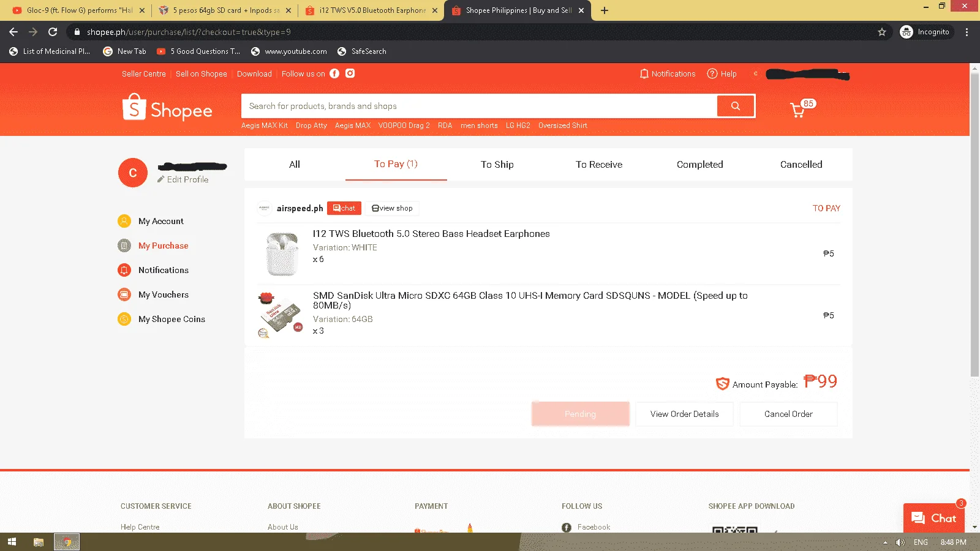Click About Us footer link
Viewport: 980px width, 551px height.
tap(283, 527)
